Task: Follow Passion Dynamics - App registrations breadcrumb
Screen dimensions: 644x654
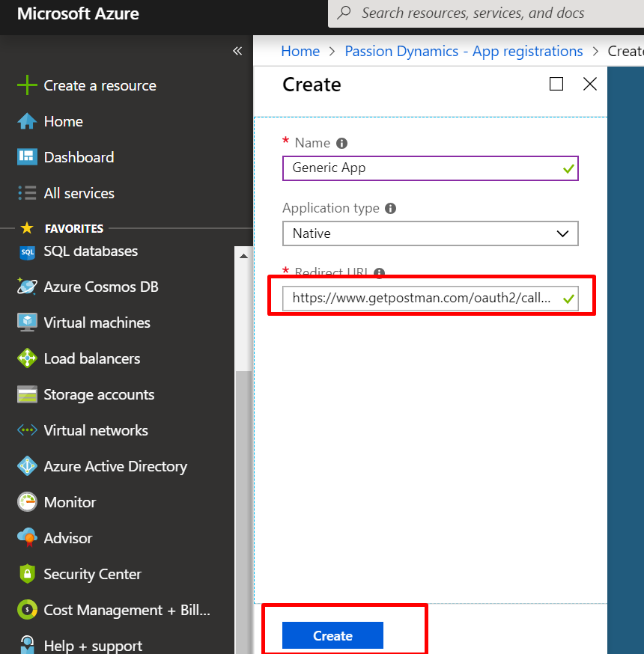Action: [x=464, y=51]
